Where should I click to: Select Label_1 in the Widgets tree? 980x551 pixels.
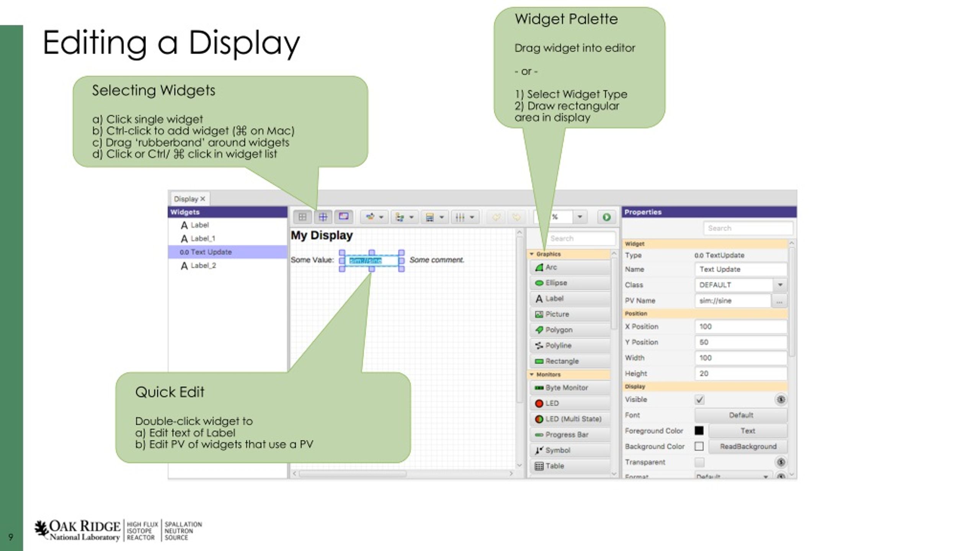227,238
